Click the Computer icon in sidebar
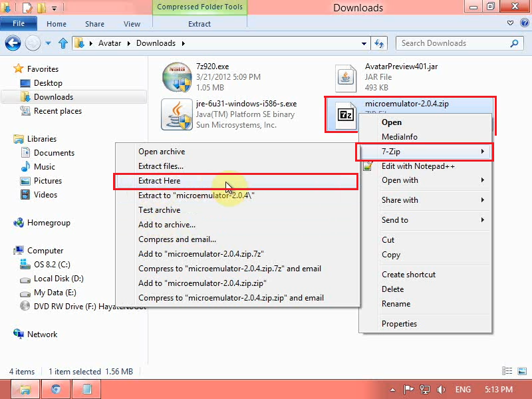This screenshot has width=532, height=399. [19, 251]
